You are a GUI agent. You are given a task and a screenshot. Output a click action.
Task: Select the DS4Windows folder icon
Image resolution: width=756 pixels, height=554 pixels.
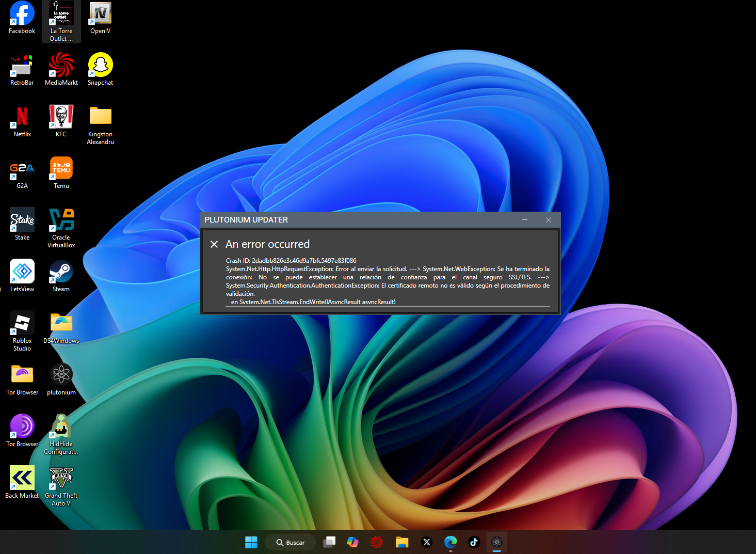[61, 328]
